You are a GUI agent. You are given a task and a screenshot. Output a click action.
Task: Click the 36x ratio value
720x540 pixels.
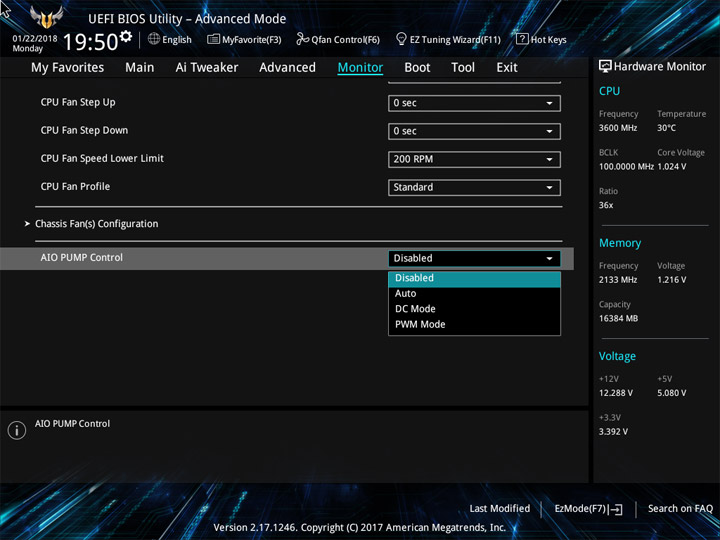[606, 205]
